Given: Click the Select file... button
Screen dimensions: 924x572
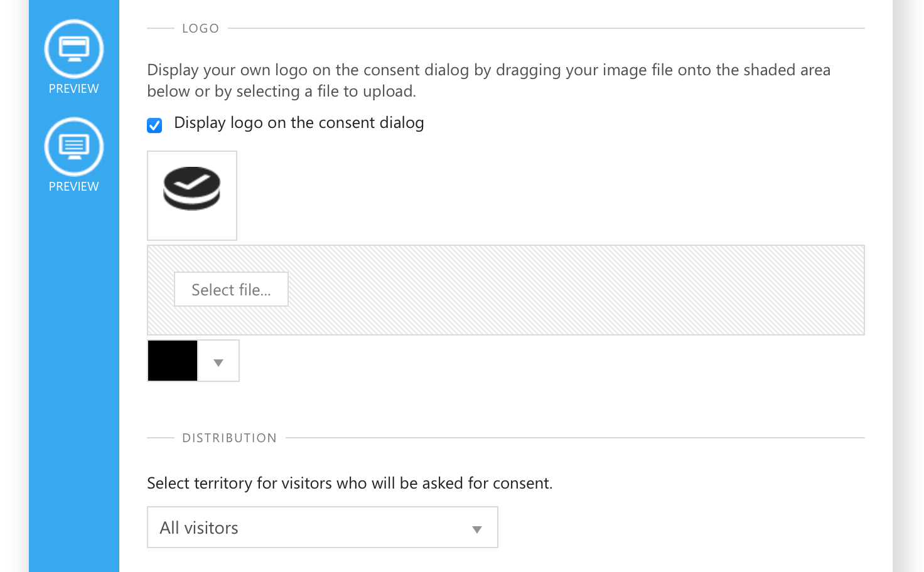Looking at the screenshot, I should [x=231, y=289].
